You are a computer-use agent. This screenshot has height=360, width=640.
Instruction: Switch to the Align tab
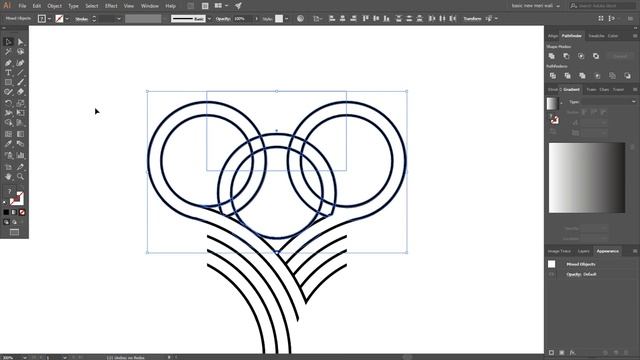[x=553, y=36]
